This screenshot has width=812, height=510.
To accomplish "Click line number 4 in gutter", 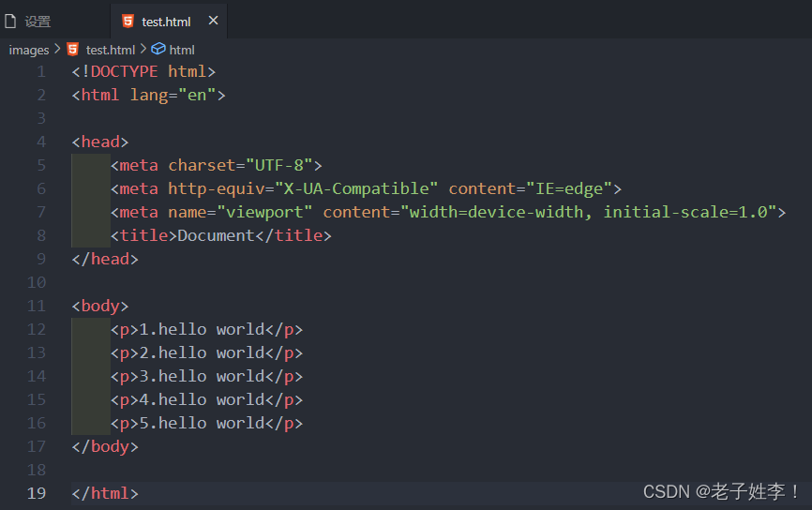I will (x=41, y=142).
